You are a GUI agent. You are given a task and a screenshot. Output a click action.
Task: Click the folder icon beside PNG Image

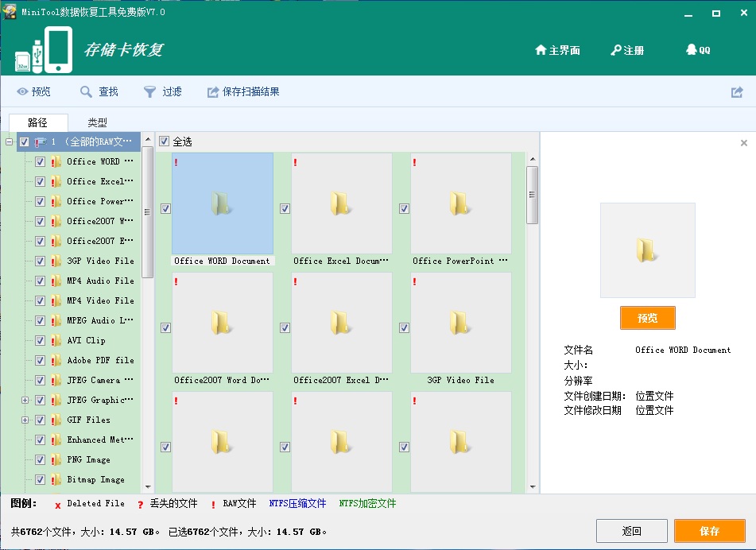56,459
